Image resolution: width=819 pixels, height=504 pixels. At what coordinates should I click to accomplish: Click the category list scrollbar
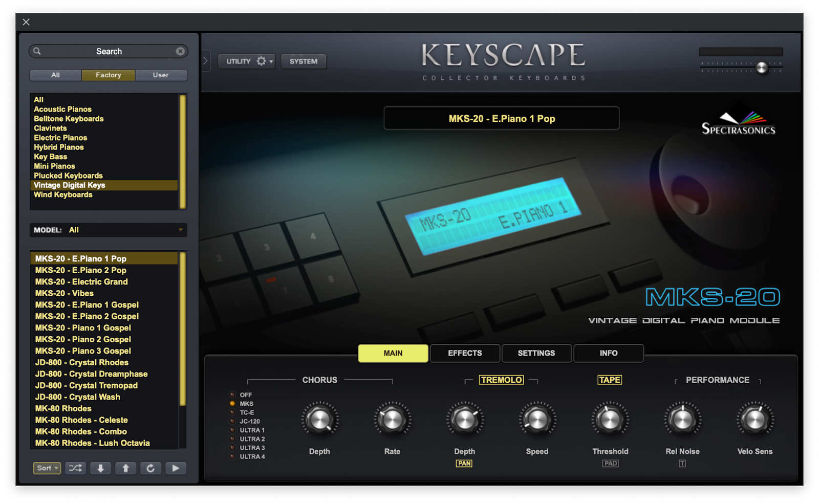182,151
